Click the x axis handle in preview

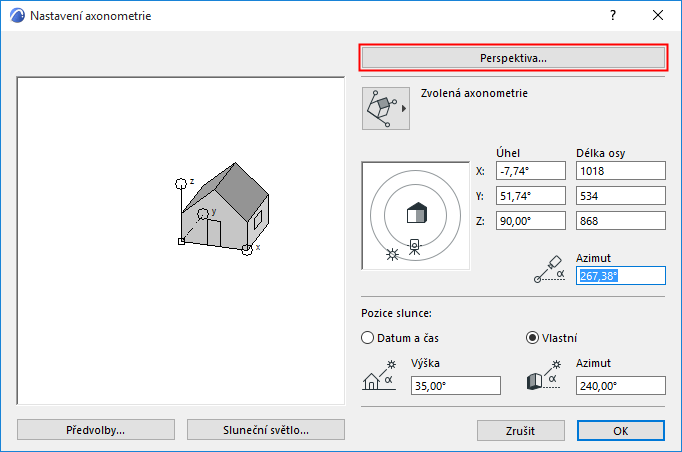click(247, 250)
